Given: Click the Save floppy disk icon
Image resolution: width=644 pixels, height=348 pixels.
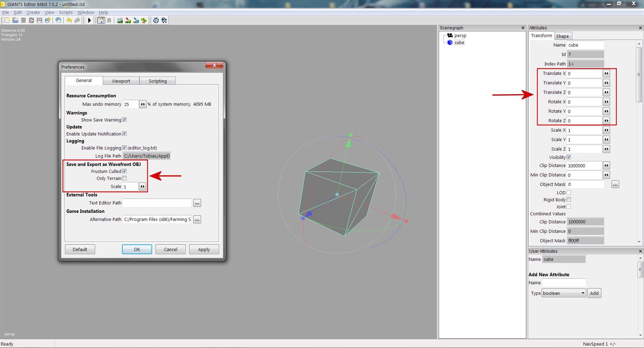Looking at the screenshot, I should (x=40, y=20).
